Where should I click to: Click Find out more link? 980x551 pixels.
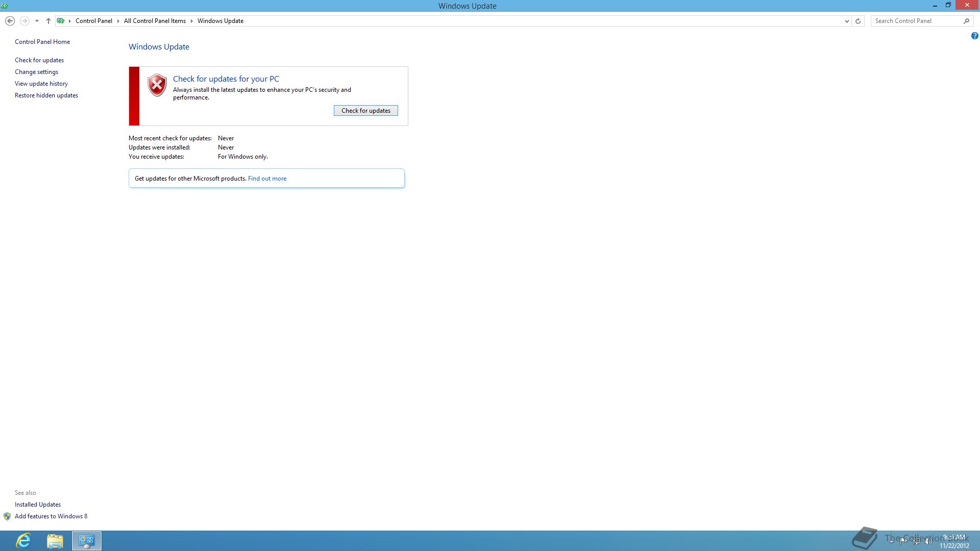[267, 179]
